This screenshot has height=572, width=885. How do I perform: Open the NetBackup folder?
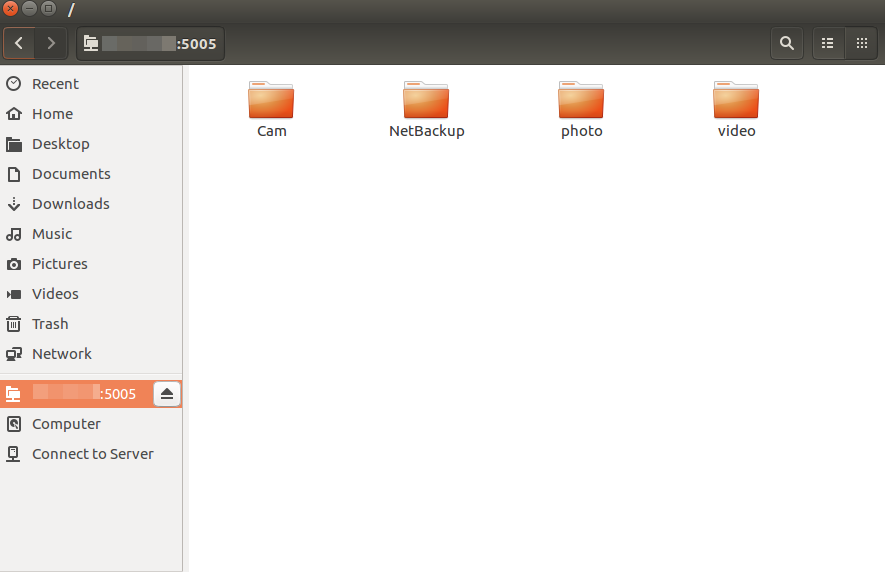[427, 110]
